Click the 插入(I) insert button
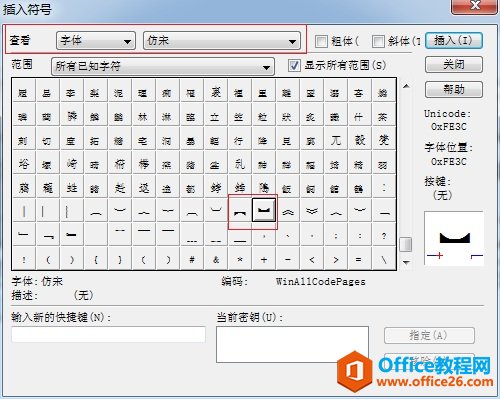This screenshot has height=399, width=500. (454, 41)
